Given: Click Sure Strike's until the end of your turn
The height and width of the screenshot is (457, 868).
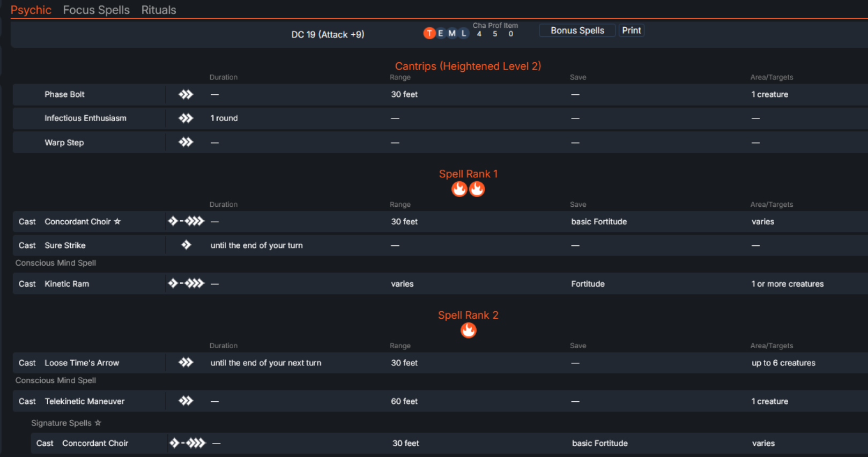Looking at the screenshot, I should [x=257, y=245].
